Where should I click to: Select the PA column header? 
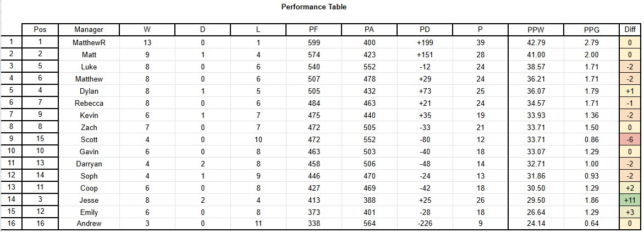coord(369,30)
